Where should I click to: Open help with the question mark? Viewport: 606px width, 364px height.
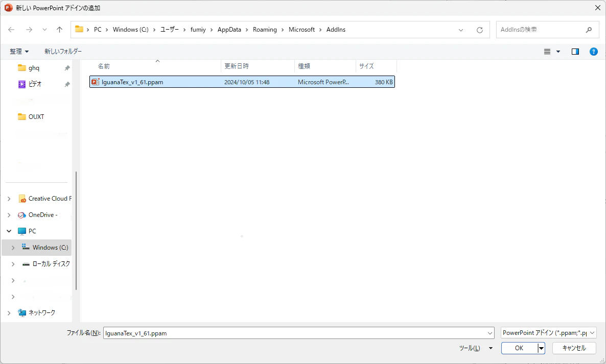pyautogui.click(x=594, y=52)
